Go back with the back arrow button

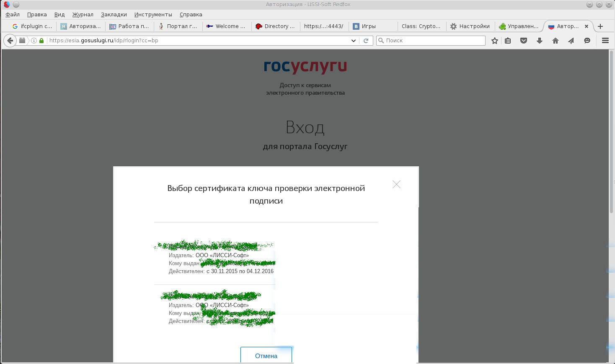[x=10, y=41]
